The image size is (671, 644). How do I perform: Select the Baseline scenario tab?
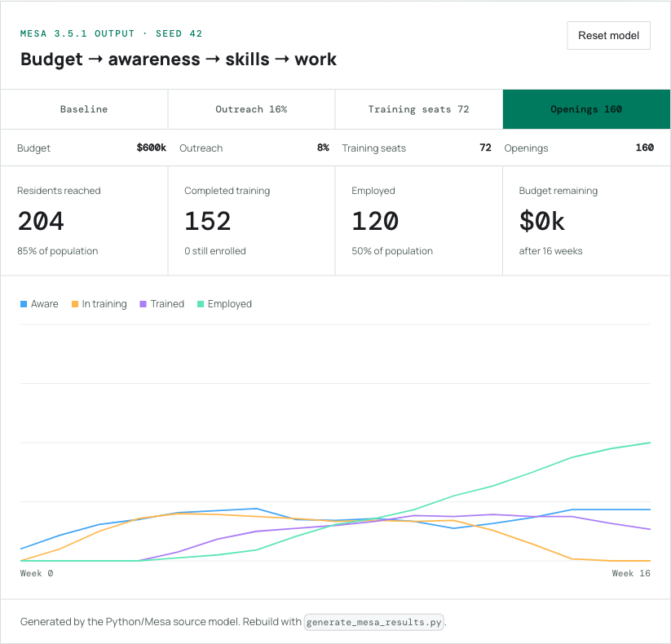tap(84, 109)
